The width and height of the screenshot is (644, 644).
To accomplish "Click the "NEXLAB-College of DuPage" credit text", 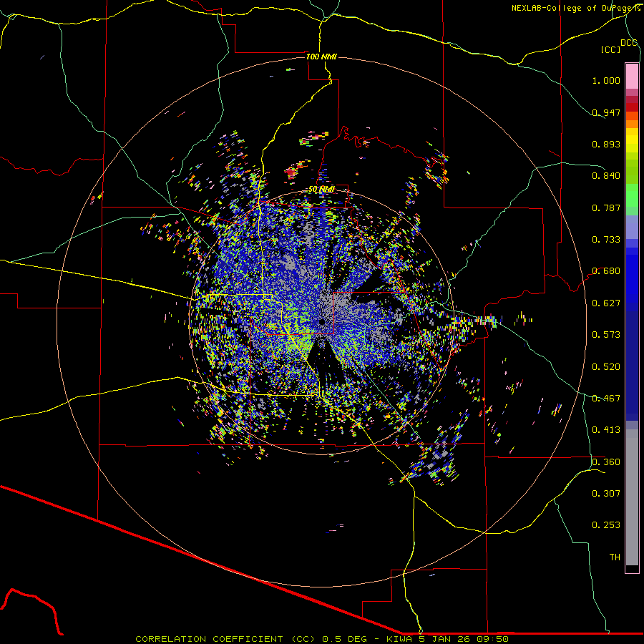I will (571, 8).
